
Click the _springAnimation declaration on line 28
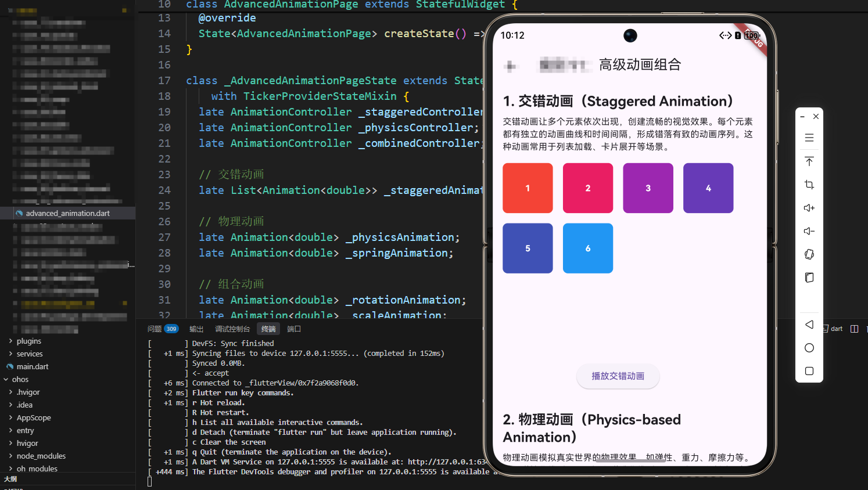(397, 253)
